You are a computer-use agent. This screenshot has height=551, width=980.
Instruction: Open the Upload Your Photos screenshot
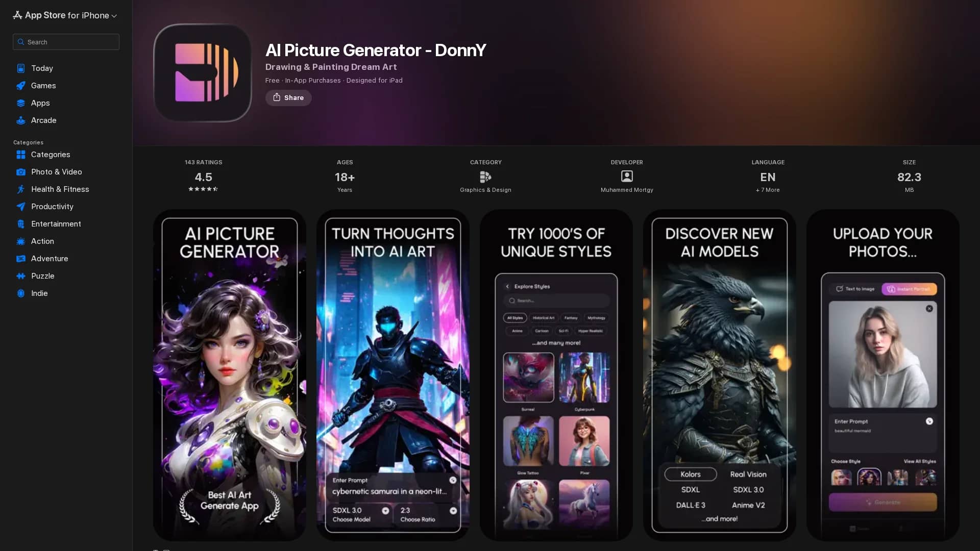pyautogui.click(x=883, y=375)
